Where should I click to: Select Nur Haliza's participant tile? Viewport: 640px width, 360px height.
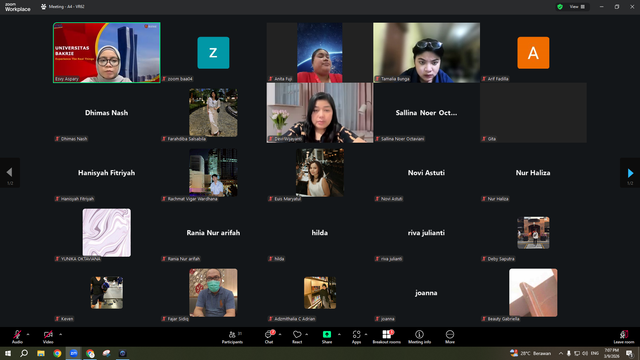[533, 173]
